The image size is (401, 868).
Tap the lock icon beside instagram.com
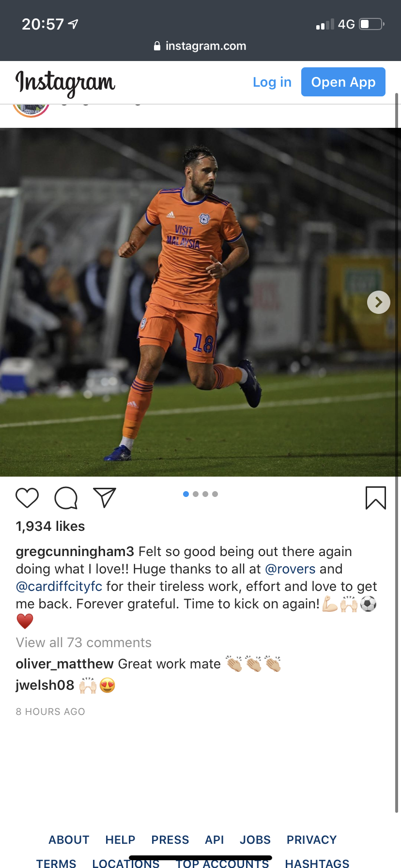point(157,46)
